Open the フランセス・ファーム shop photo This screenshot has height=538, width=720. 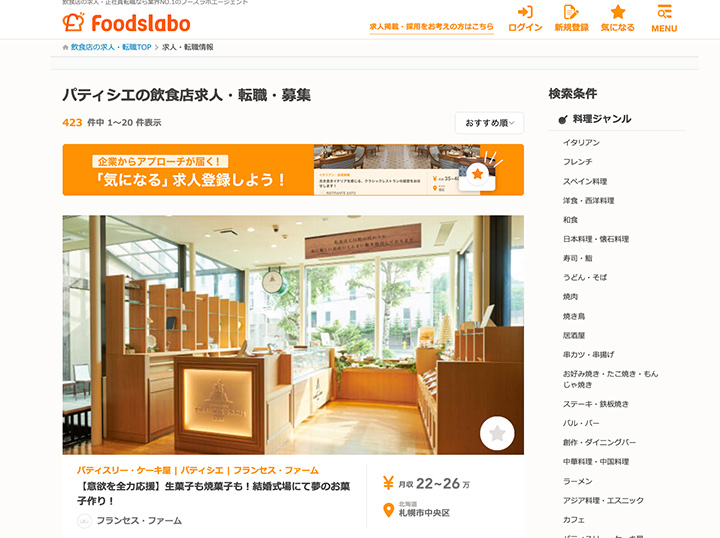(x=293, y=335)
